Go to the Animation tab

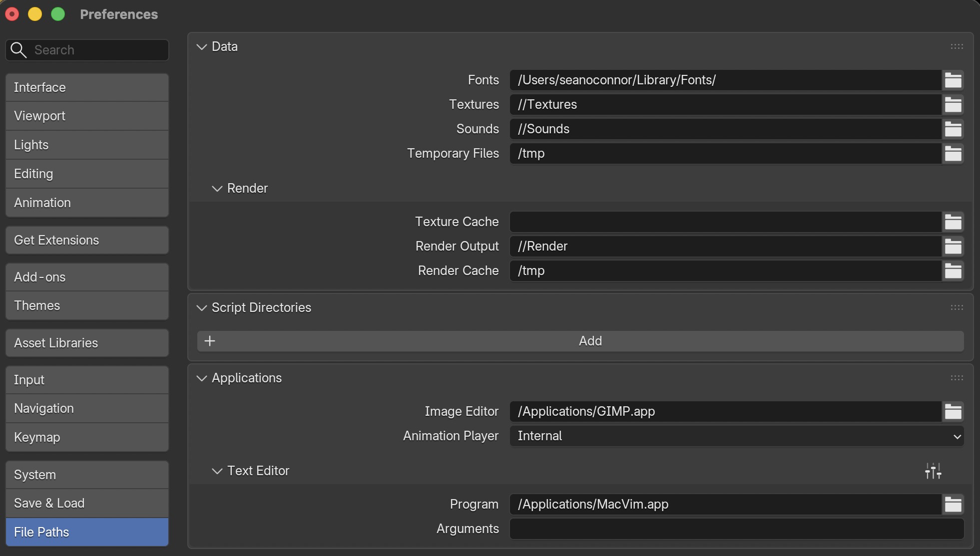click(87, 203)
